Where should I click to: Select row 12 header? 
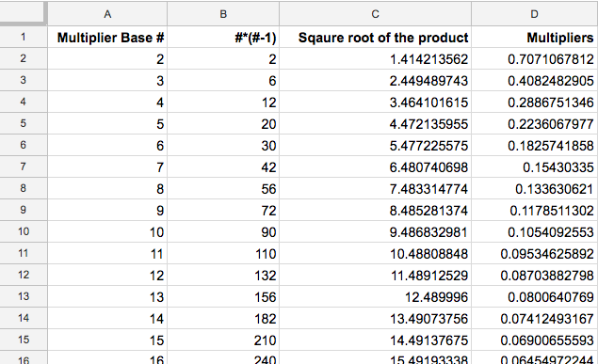point(24,275)
